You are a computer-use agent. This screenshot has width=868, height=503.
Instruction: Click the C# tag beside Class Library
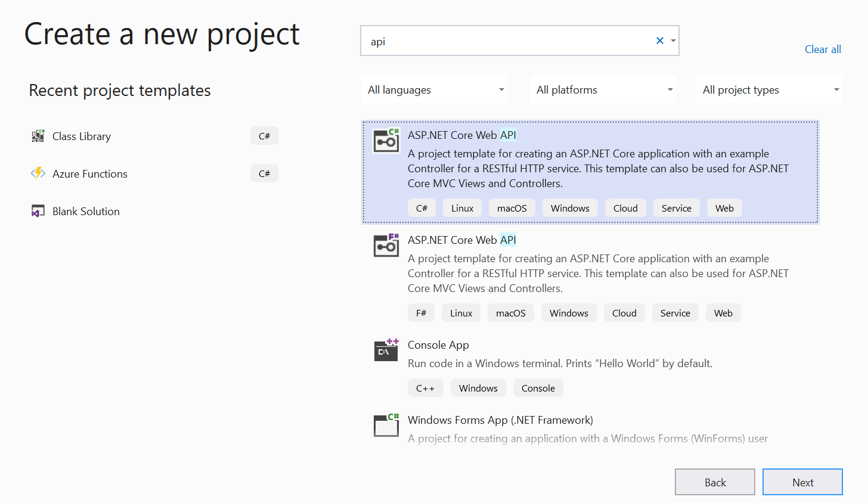pos(264,136)
